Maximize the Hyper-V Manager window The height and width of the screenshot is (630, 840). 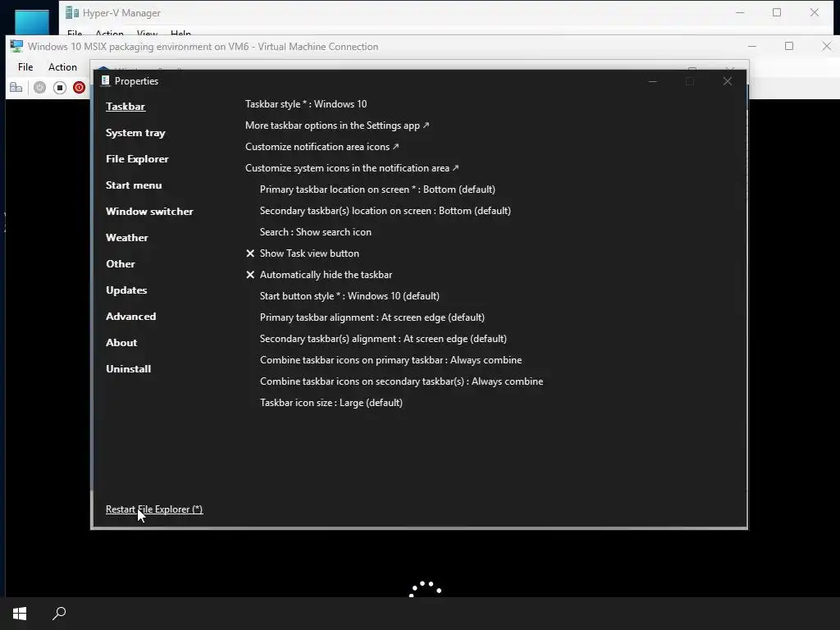(x=777, y=12)
